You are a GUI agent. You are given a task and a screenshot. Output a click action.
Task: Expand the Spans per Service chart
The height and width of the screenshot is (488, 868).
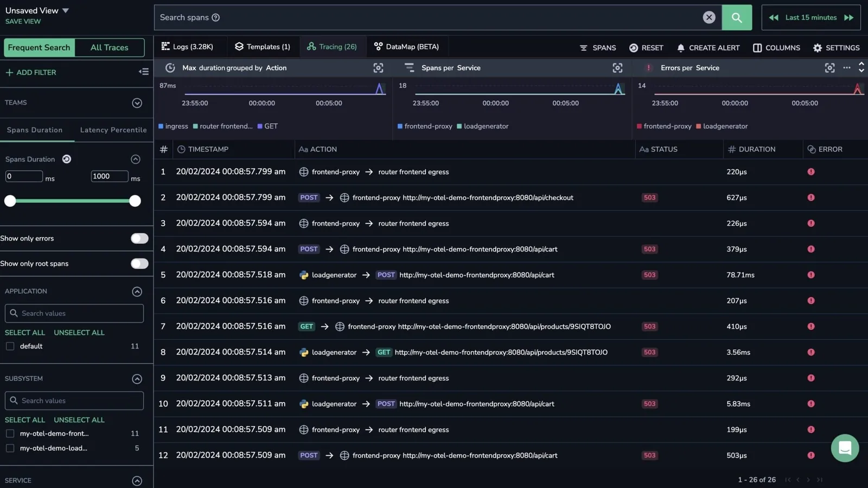click(617, 68)
